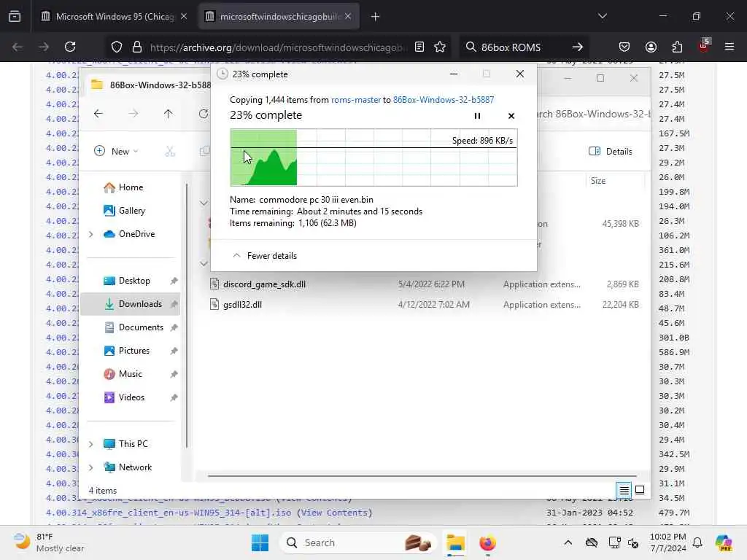Viewport: 747px width, 560px height.
Task: Open Firefox View icon
Action: [x=15, y=16]
